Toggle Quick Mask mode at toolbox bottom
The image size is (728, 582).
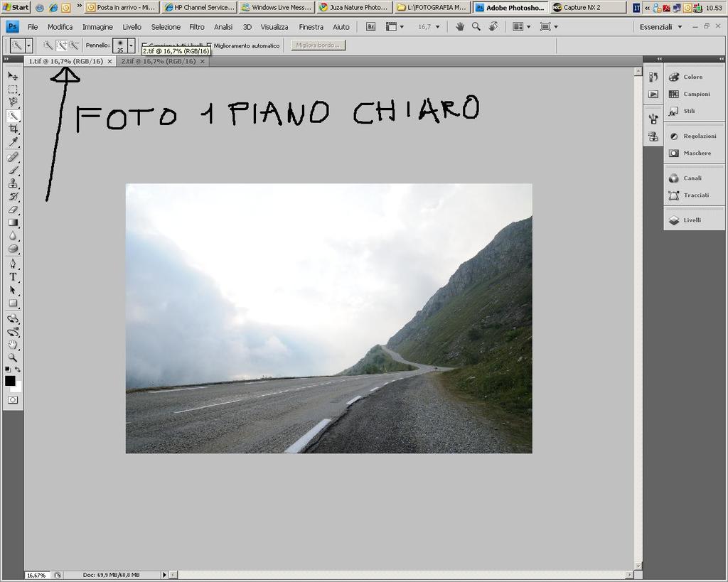(x=13, y=400)
